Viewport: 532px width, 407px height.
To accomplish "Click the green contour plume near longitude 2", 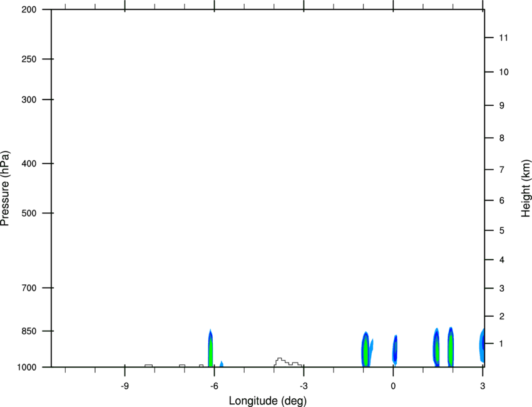I will coord(451,348).
